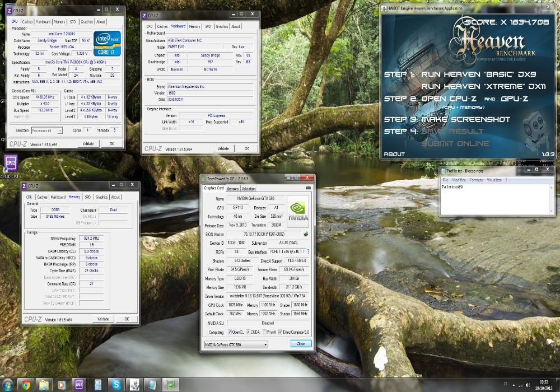Click the "NVIDIA GeForce GTX 580" name field
Screen dimensions: 560x392
256,198
